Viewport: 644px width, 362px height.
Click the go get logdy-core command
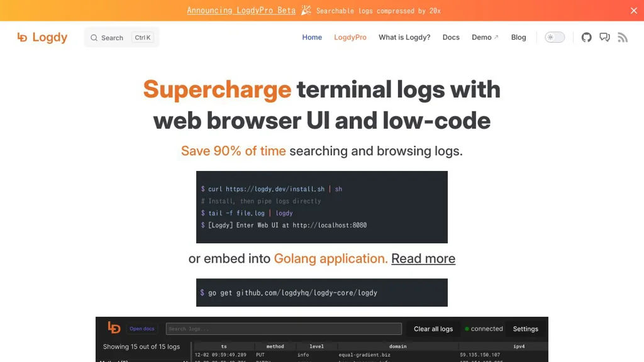[289, 293]
